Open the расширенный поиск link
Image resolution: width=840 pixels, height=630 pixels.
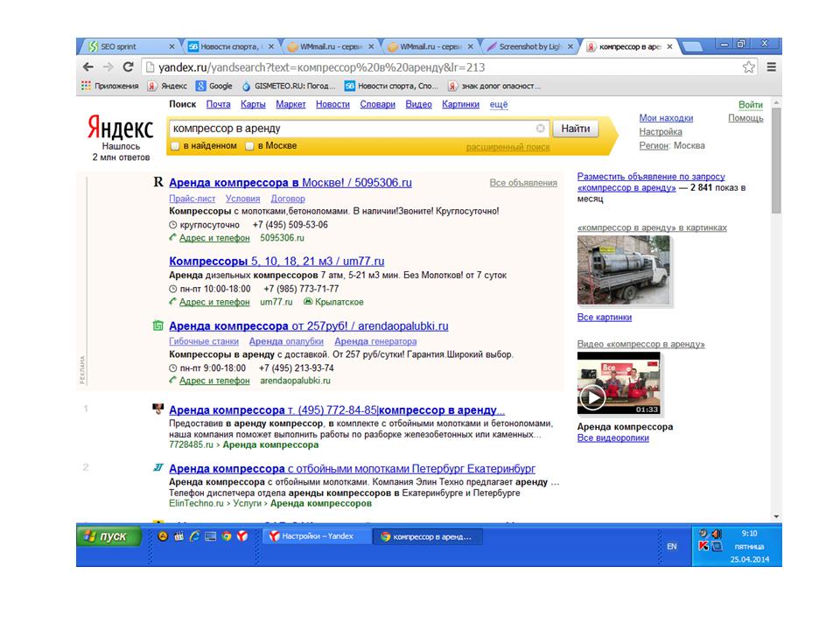pyautogui.click(x=507, y=147)
